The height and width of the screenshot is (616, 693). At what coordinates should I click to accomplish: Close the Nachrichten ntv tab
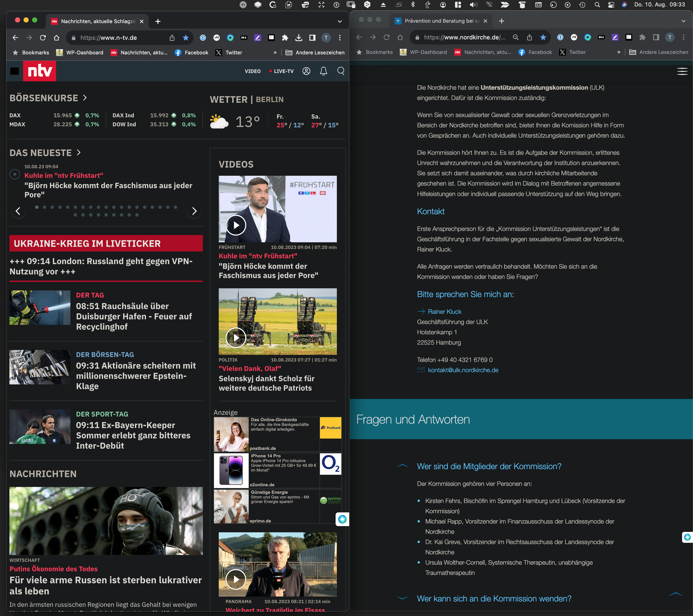pyautogui.click(x=142, y=21)
